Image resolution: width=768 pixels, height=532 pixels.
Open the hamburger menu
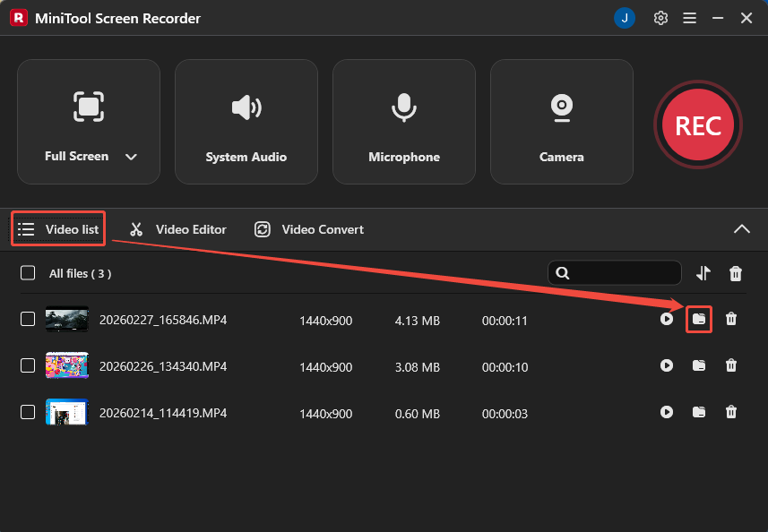tap(689, 17)
